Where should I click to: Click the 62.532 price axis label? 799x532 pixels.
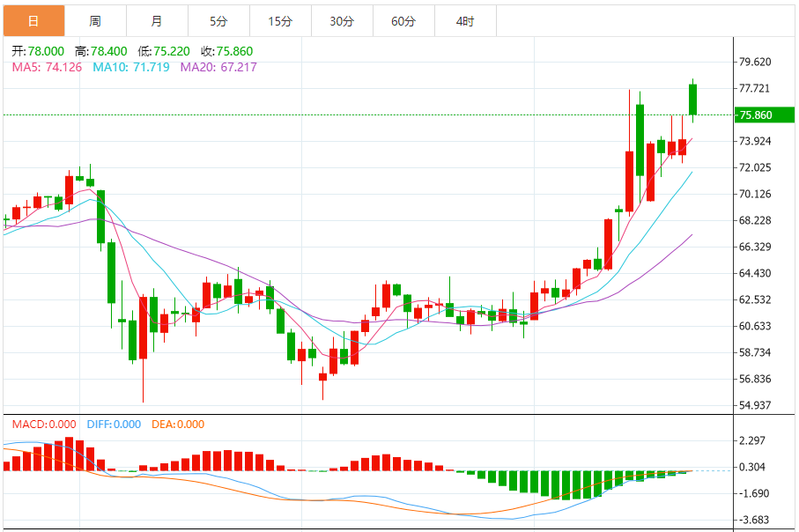[755, 299]
